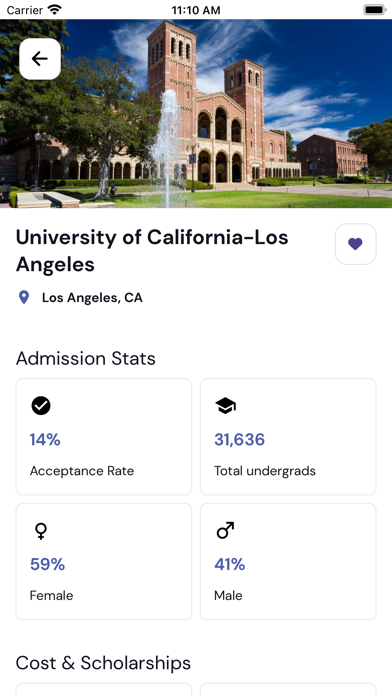Toggle the heart favorite button
The width and height of the screenshot is (392, 696).
pos(356,244)
